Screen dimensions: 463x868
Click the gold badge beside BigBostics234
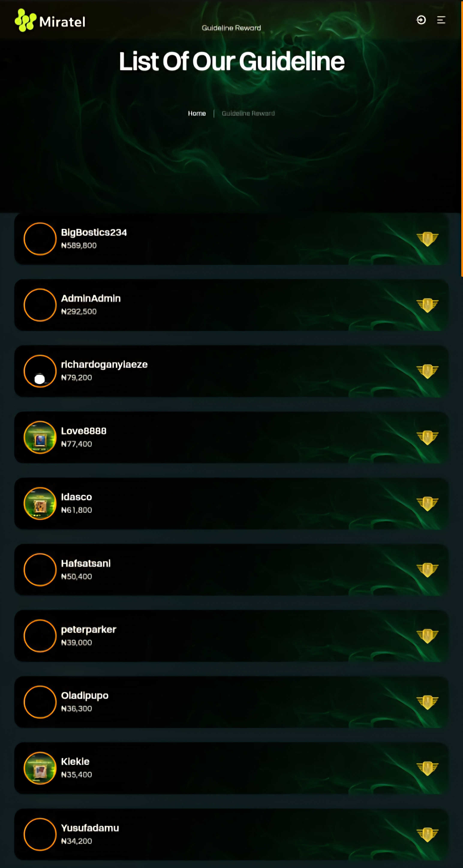pos(427,239)
